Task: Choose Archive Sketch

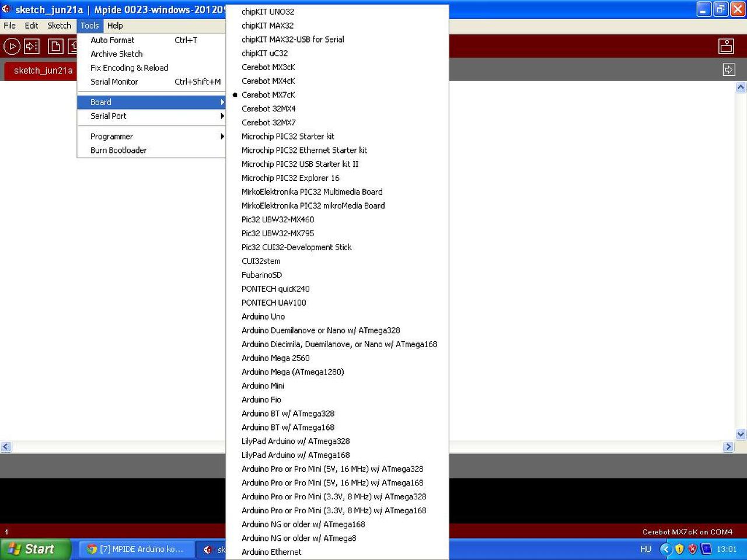Action: [151, 54]
